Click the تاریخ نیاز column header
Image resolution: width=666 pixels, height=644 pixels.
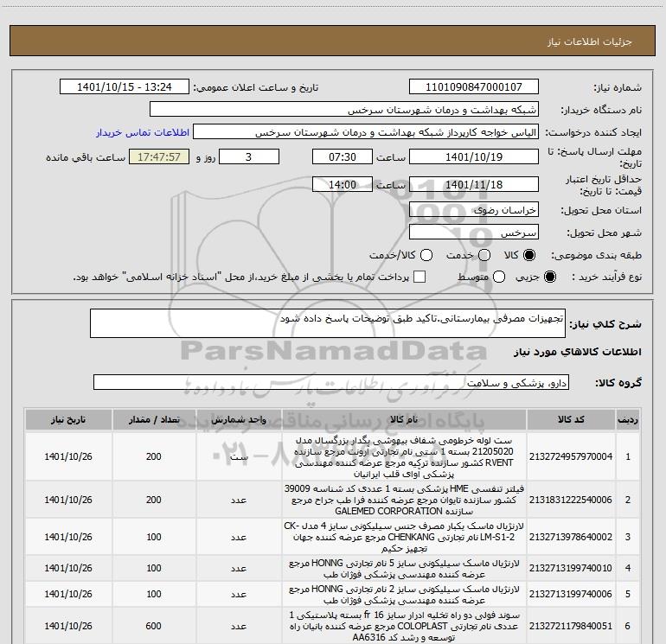click(68, 420)
